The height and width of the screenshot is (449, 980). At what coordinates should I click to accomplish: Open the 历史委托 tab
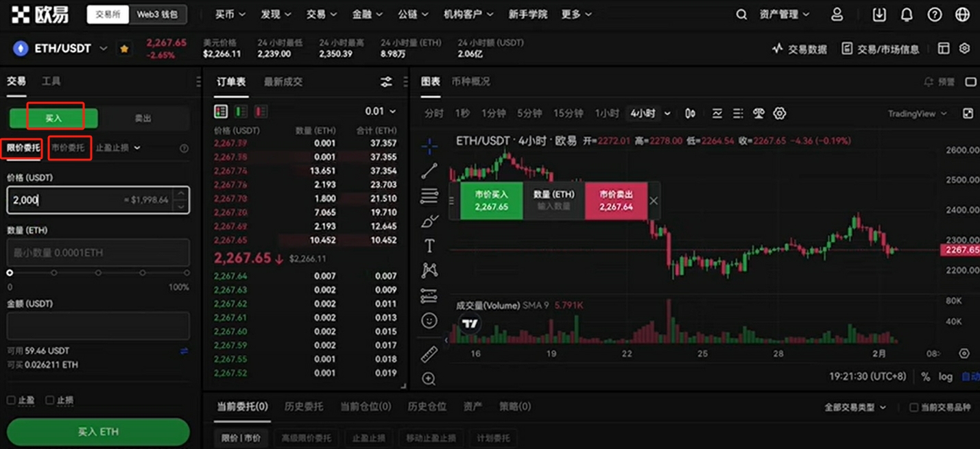tap(304, 406)
